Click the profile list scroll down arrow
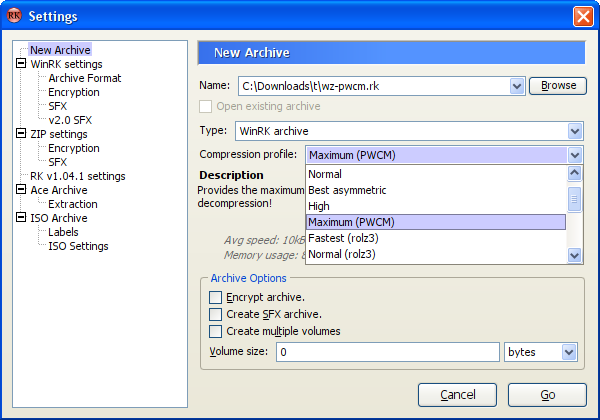 pos(574,255)
